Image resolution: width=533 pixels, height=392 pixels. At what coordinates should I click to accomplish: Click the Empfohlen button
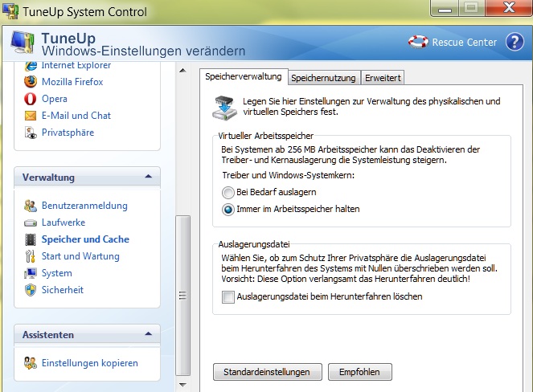click(359, 372)
